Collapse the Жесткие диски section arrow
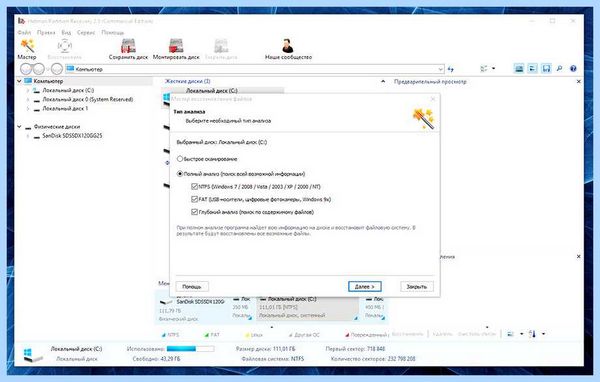This screenshot has height=382, width=600. point(383,81)
